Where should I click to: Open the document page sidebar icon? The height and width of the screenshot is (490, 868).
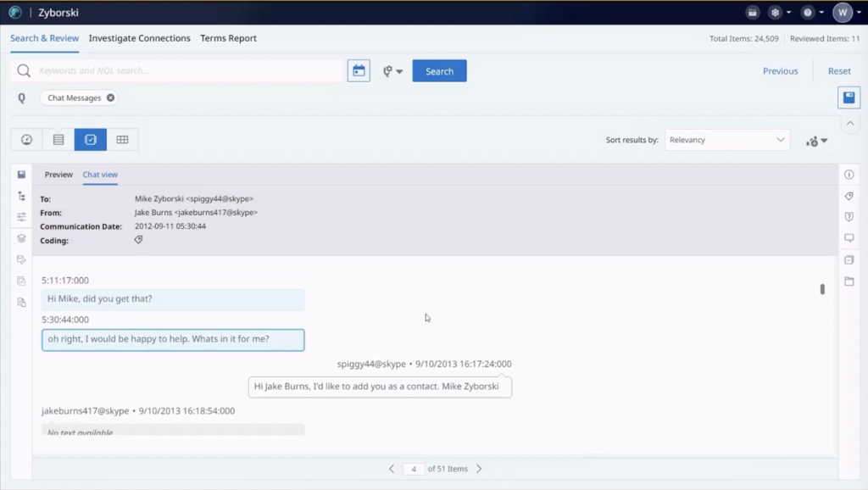click(21, 281)
